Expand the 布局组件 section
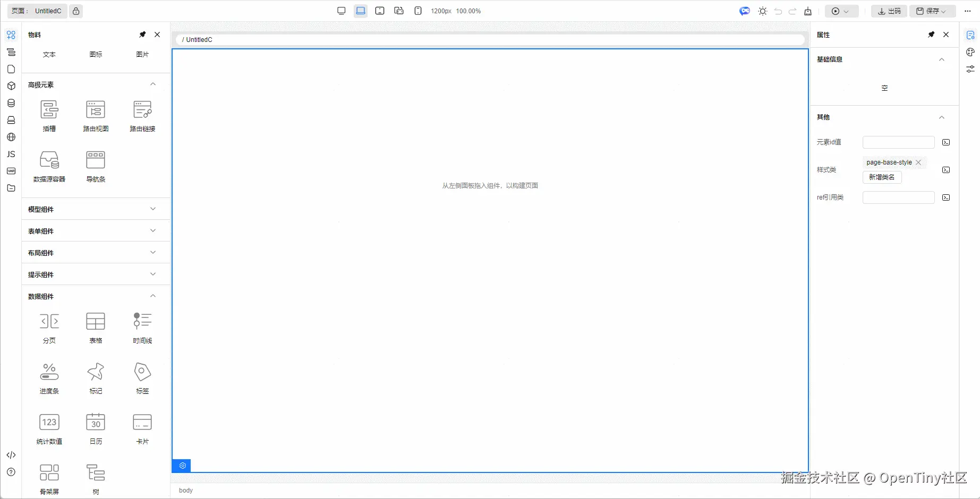 click(x=153, y=252)
